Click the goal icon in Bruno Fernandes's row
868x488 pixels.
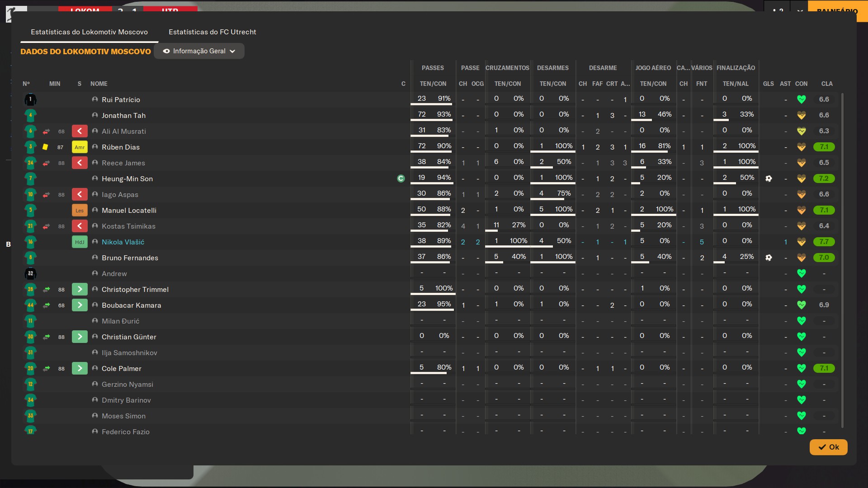click(769, 258)
